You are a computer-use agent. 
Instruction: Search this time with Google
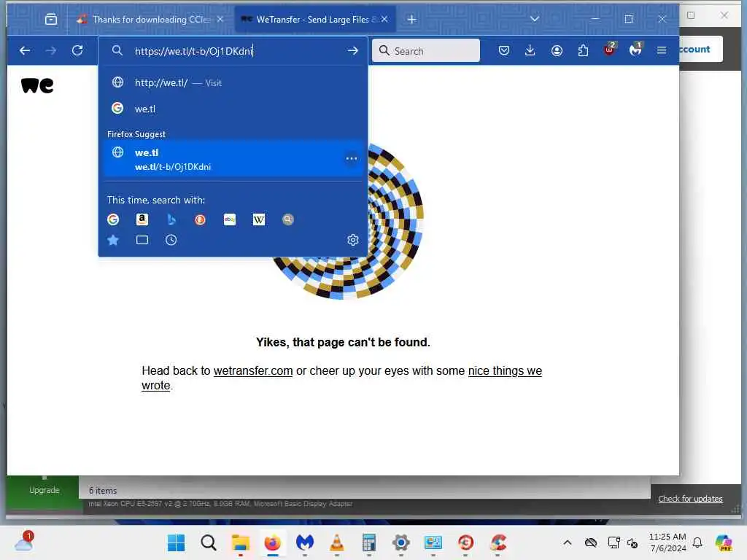click(113, 219)
